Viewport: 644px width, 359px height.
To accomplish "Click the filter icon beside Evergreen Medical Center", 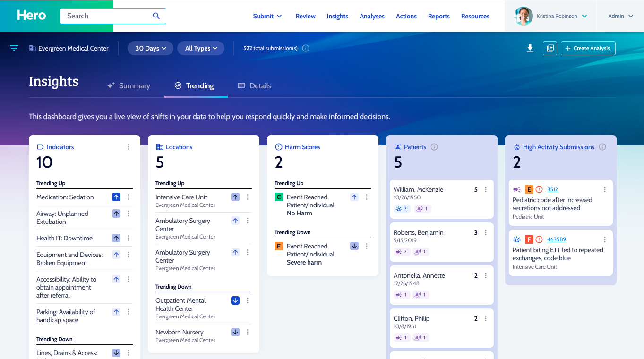I will 14,48.
